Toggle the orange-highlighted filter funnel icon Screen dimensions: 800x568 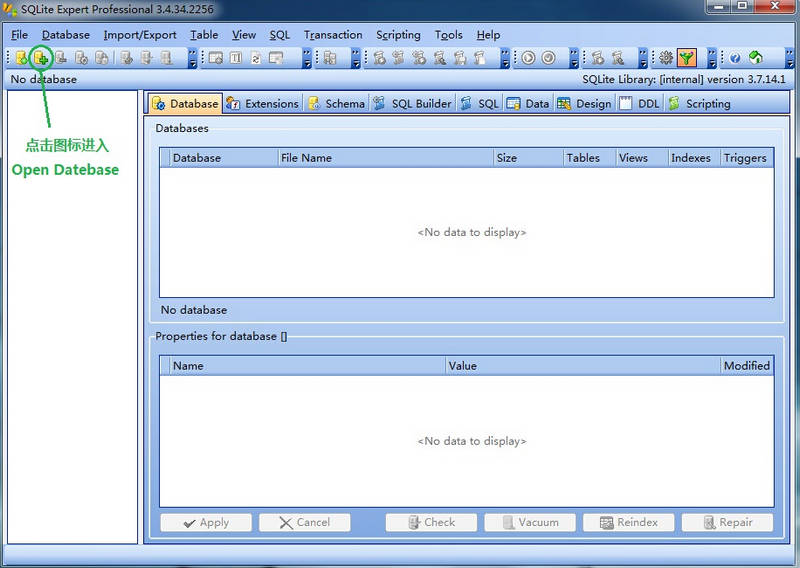click(x=687, y=58)
